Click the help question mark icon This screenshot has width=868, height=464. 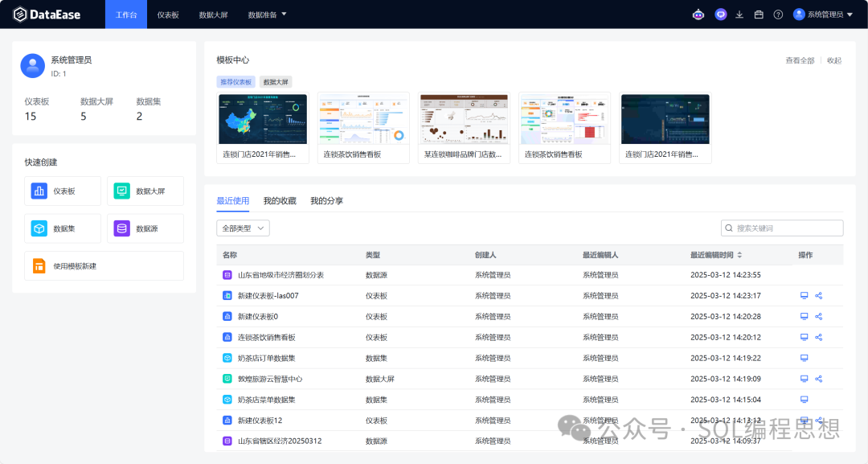point(778,14)
